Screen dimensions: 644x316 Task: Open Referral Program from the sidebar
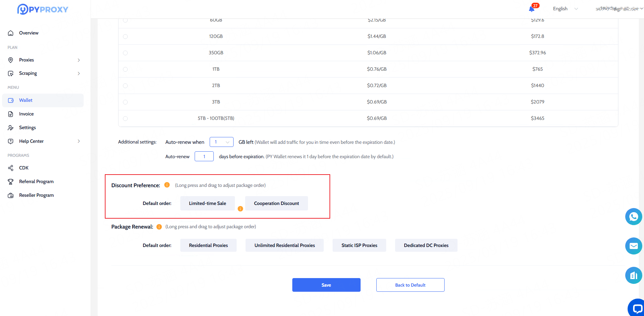coord(36,182)
